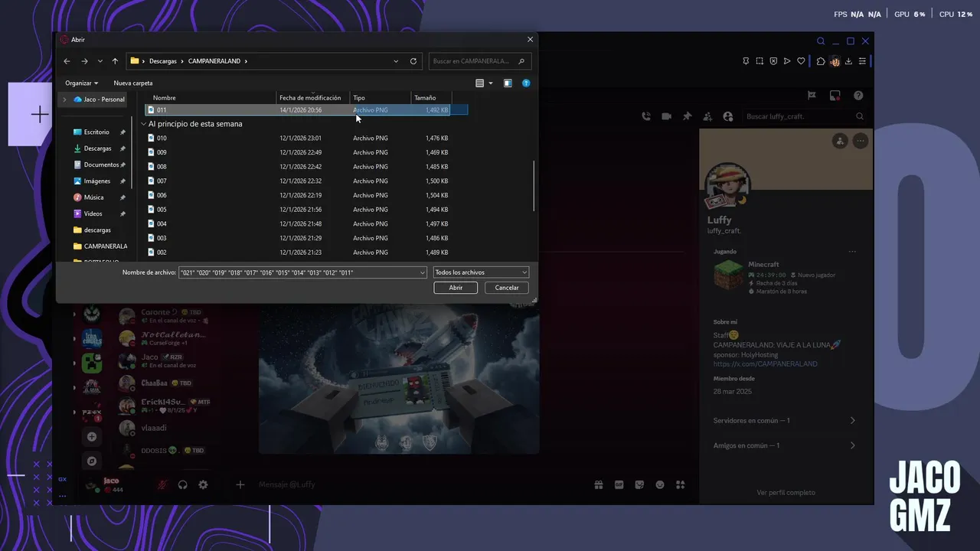Screen dimensions: 980x551
Task: Open the Todos los archivos filter dropdown
Action: (481, 272)
